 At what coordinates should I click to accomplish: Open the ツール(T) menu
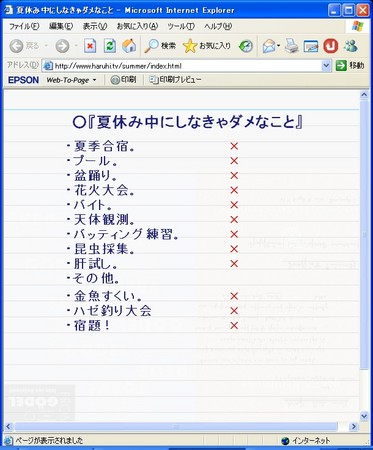pos(181,26)
